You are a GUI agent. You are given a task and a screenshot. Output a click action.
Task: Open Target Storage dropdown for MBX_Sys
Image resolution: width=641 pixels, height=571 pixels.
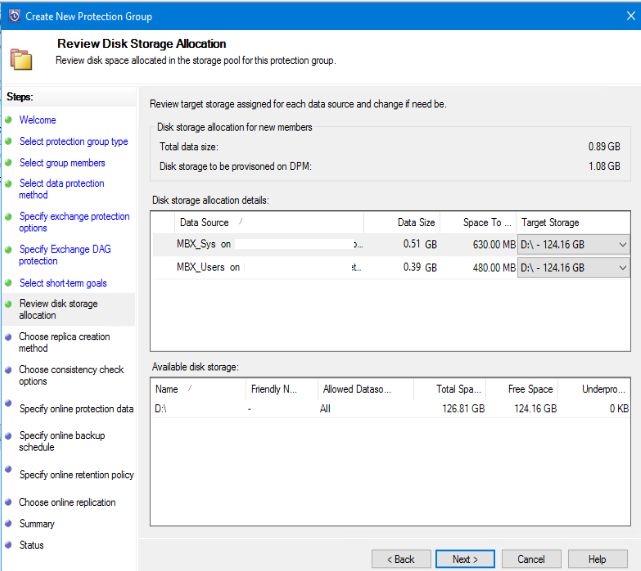pos(623,244)
